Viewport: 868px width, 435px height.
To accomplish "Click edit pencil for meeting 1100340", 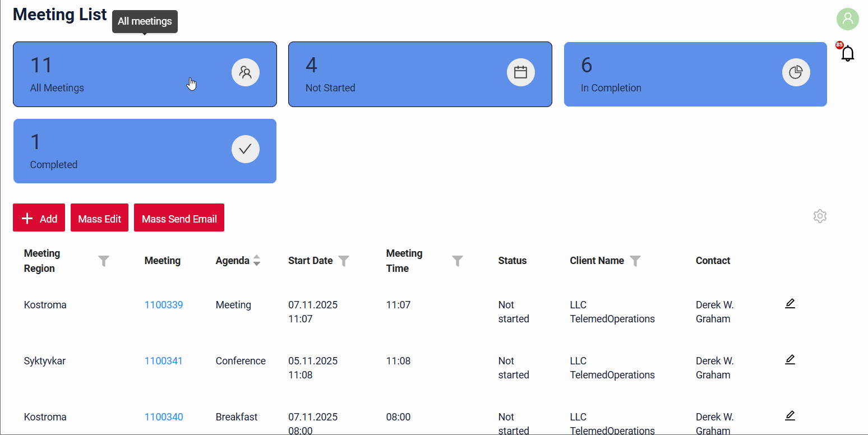I will pos(789,416).
